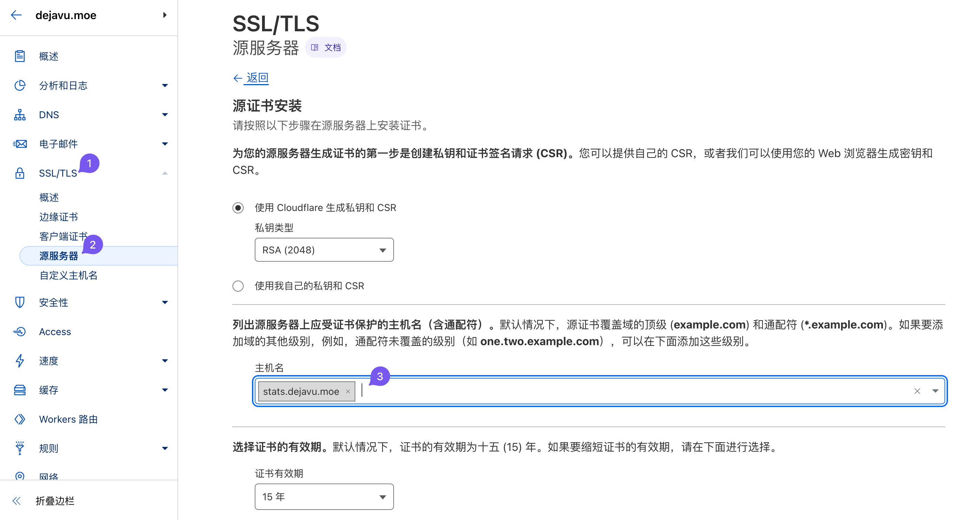Open 缓存 via its cache icon
Image resolution: width=980 pixels, height=520 pixels.
[20, 390]
